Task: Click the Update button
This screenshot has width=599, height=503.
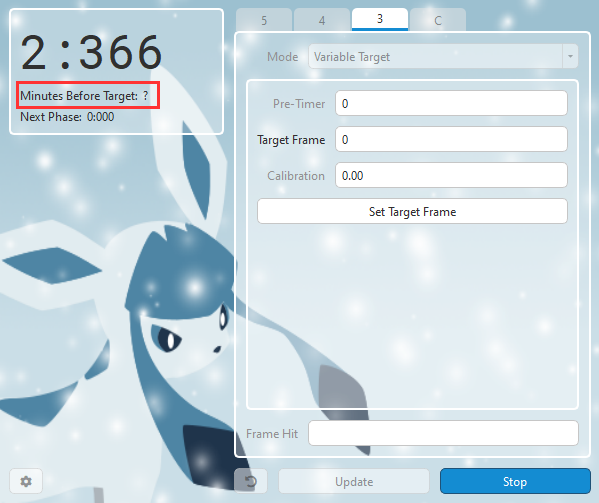Action: [354, 481]
